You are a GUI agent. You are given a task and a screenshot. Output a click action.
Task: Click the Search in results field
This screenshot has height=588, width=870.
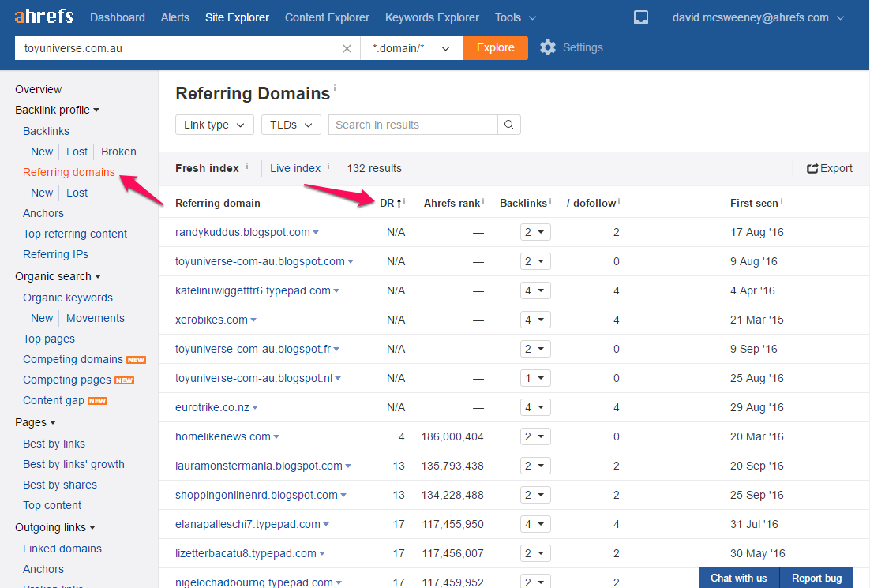(x=414, y=125)
